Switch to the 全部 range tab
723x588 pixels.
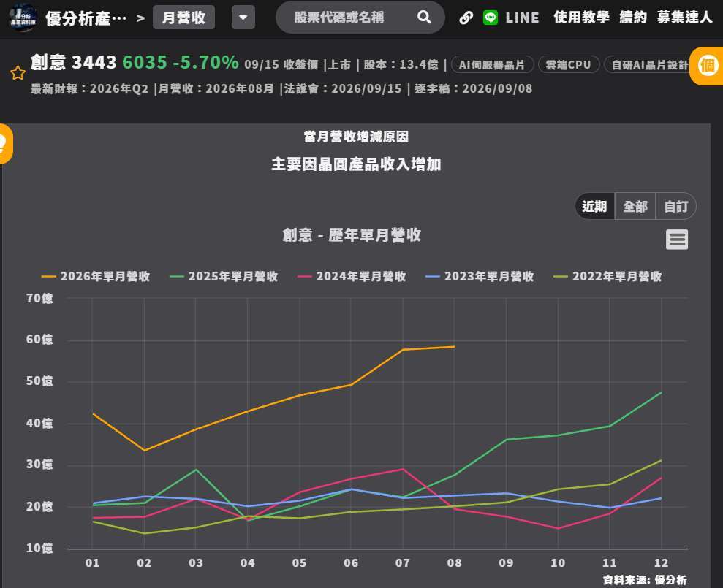635,206
